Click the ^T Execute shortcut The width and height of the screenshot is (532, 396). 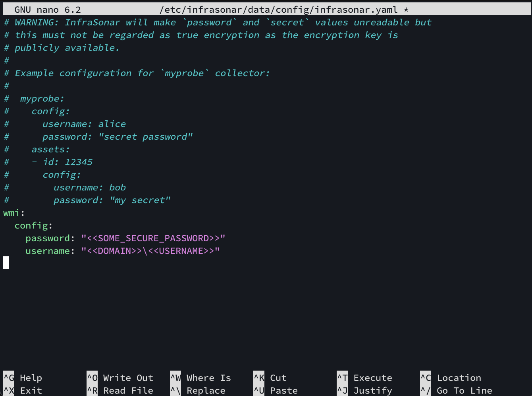click(364, 378)
